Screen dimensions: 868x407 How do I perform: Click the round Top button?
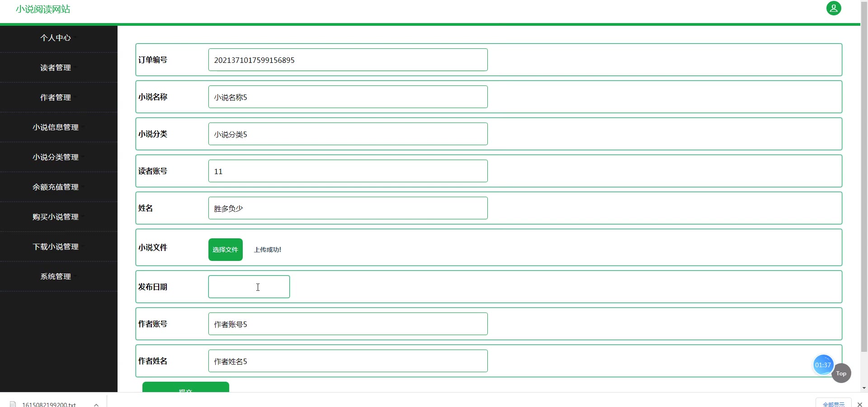[841, 374]
